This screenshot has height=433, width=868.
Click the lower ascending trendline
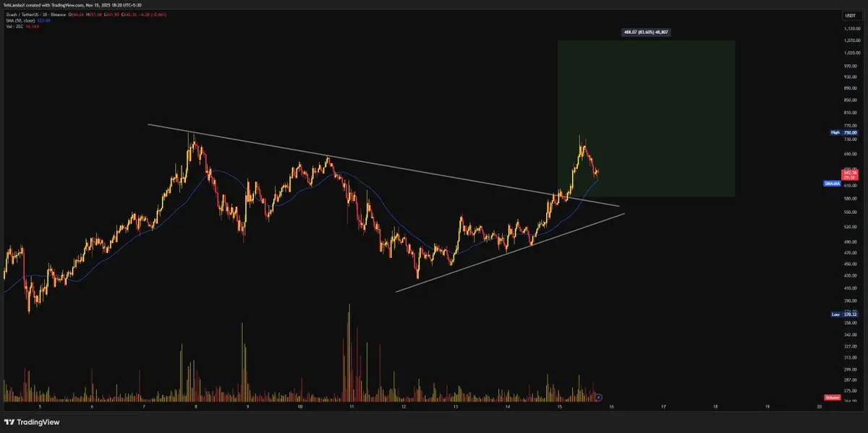click(510, 253)
